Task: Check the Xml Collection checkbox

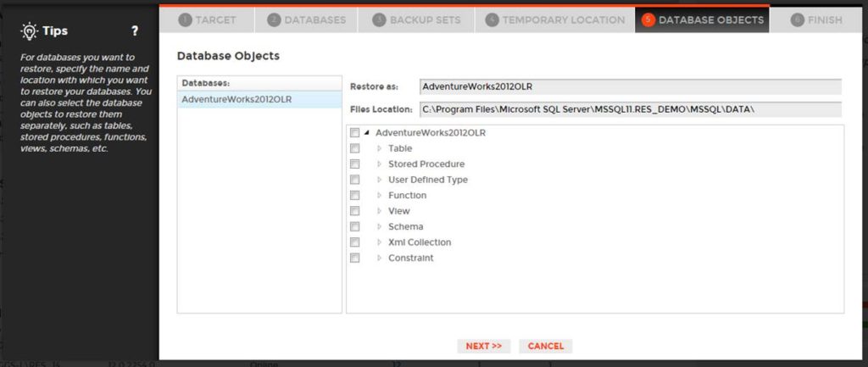Action: point(355,242)
